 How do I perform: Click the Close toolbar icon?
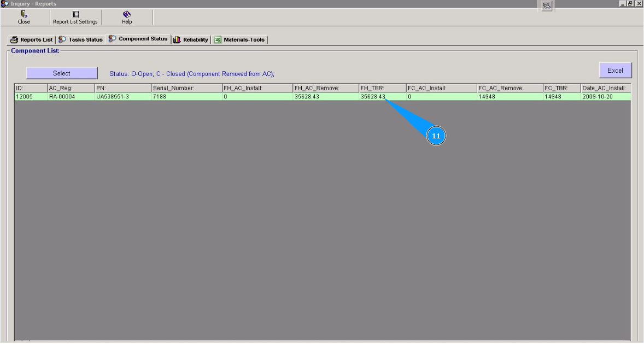click(x=24, y=14)
